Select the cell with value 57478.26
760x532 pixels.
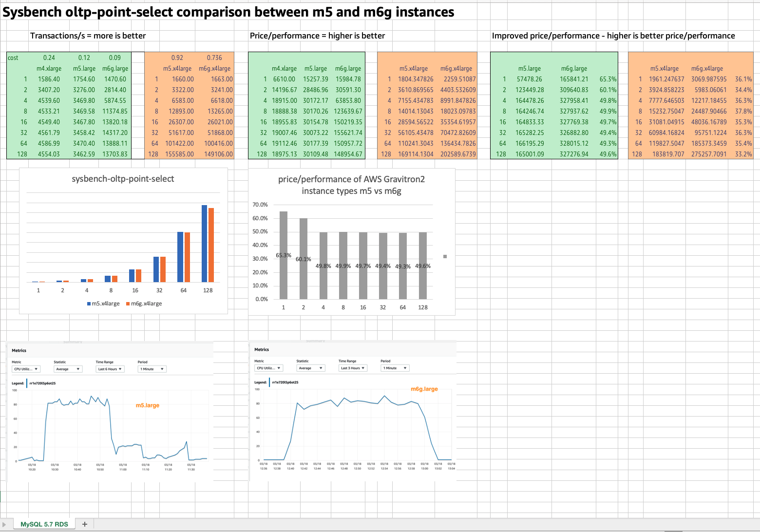[529, 79]
